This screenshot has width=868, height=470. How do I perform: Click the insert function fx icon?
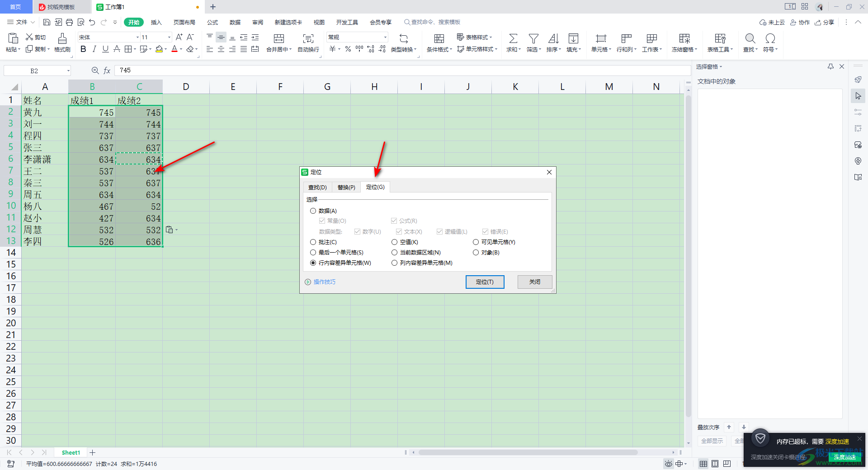click(107, 70)
